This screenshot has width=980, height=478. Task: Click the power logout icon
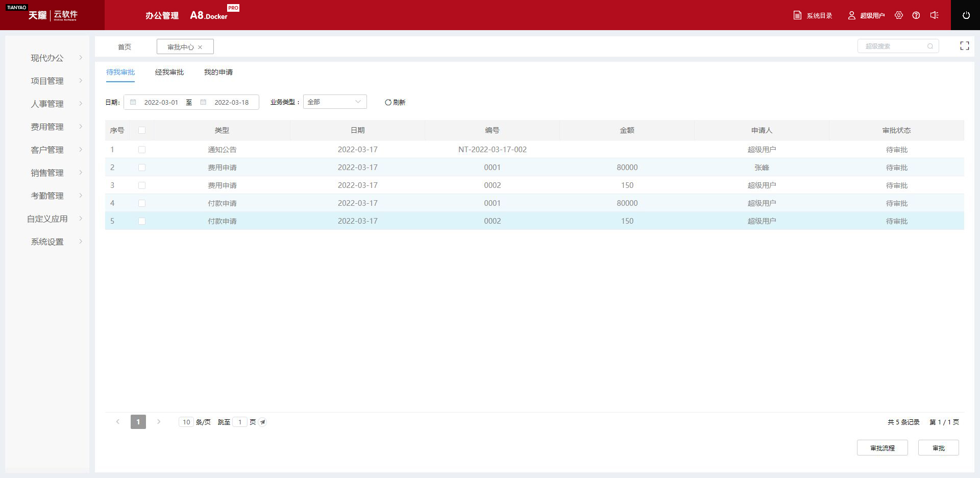click(966, 15)
